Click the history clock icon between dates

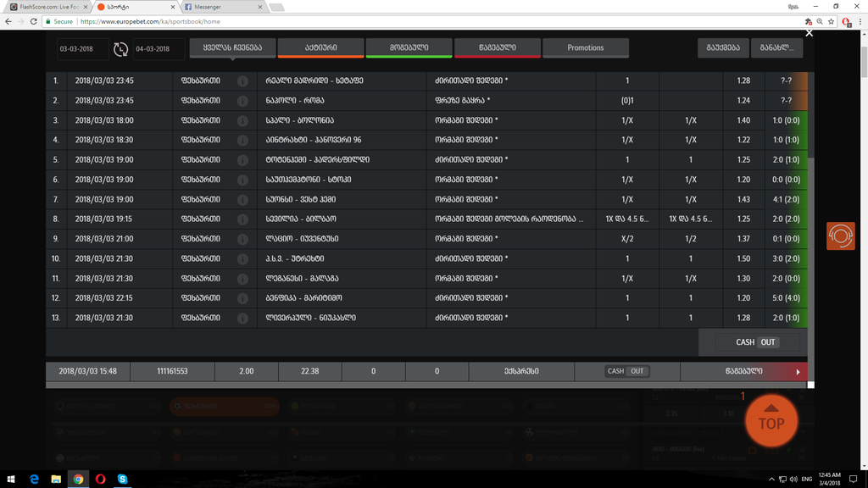(120, 49)
